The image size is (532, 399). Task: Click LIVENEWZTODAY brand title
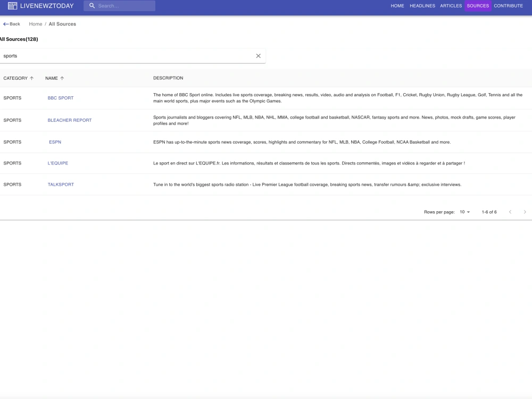(x=47, y=6)
